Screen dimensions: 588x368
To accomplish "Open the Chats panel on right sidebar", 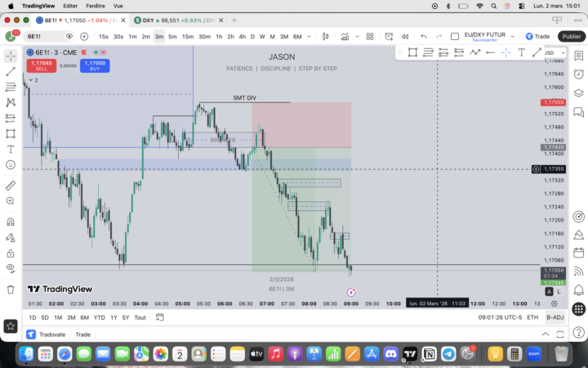I will click(x=579, y=112).
